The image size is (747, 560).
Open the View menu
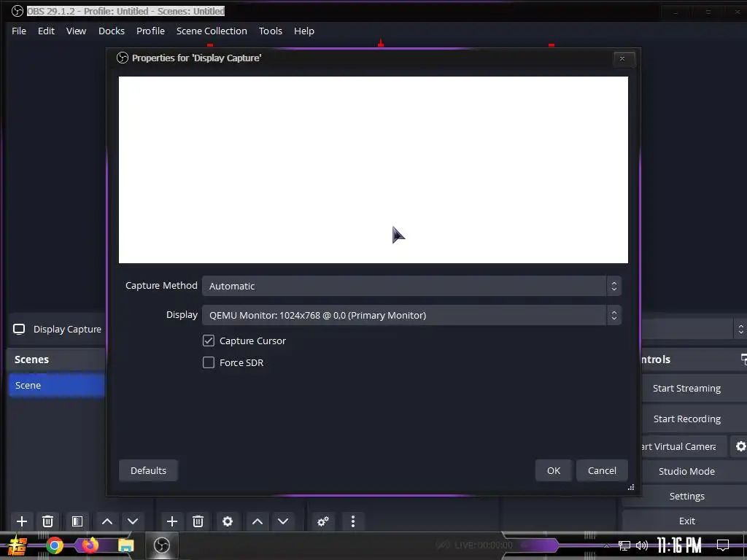tap(76, 31)
